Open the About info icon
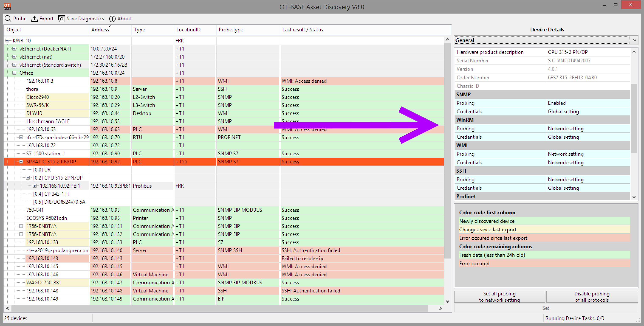Screen dimensions: 644x326 point(112,19)
